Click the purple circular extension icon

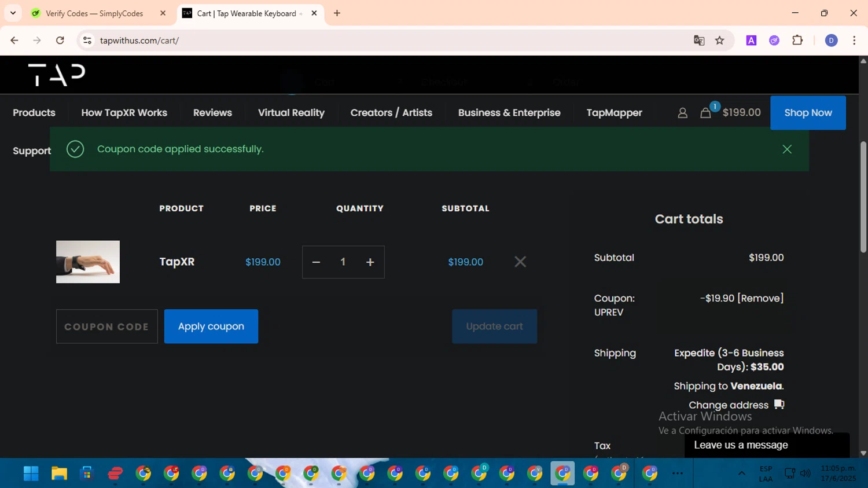coord(774,41)
